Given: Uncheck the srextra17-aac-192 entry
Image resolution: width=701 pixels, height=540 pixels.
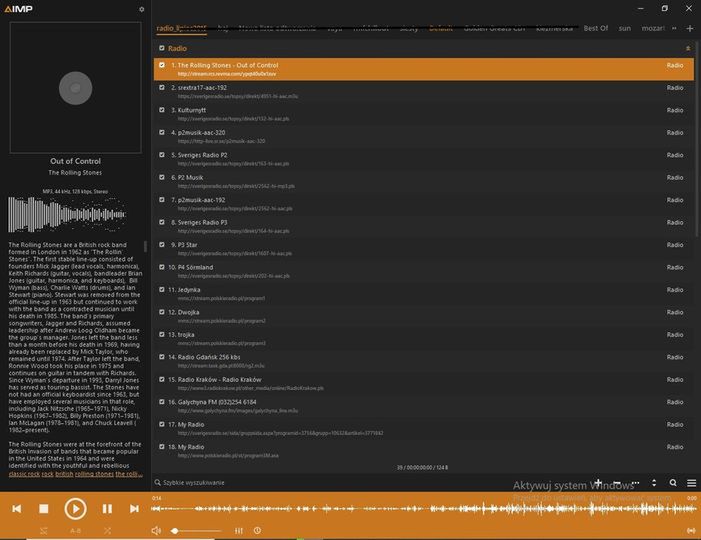Looking at the screenshot, I should [162, 87].
